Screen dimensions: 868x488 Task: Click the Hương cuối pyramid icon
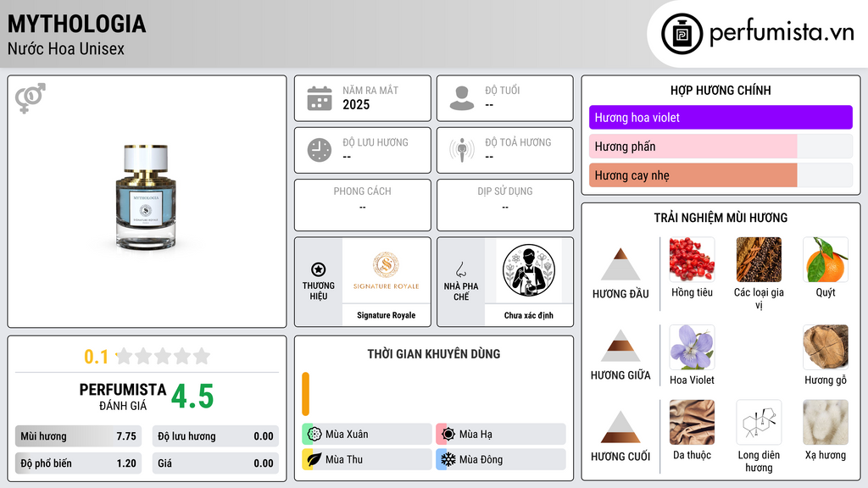pyautogui.click(x=620, y=427)
